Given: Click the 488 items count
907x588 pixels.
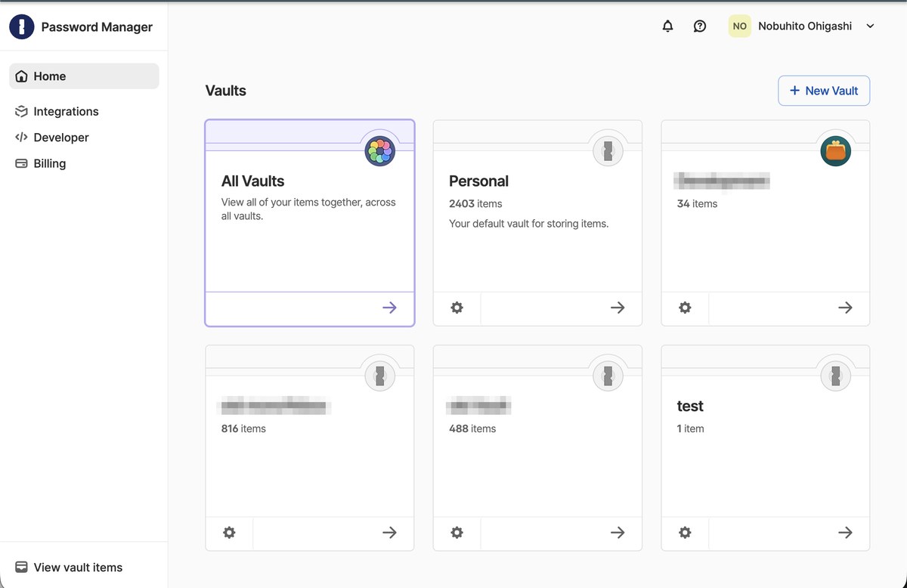Looking at the screenshot, I should coord(472,429).
